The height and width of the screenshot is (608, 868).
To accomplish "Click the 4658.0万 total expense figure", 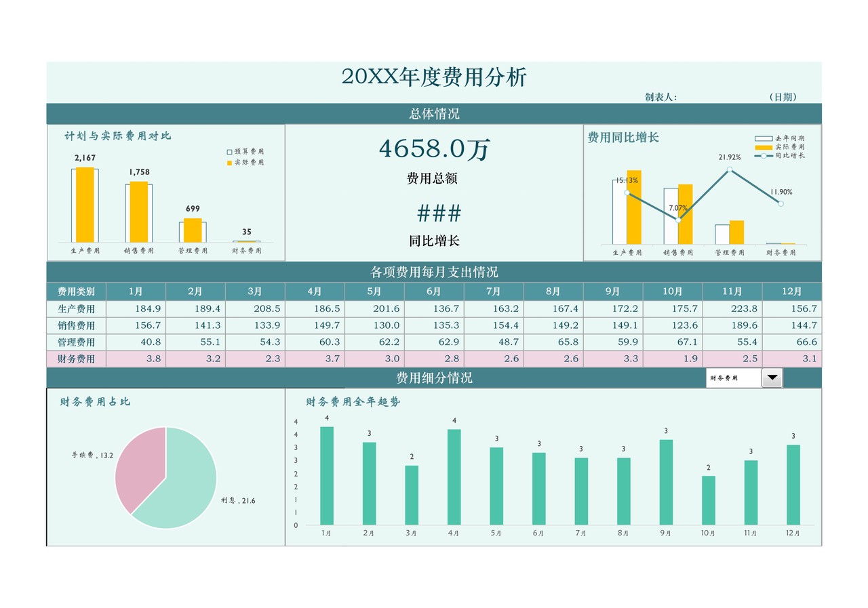I will click(x=434, y=148).
